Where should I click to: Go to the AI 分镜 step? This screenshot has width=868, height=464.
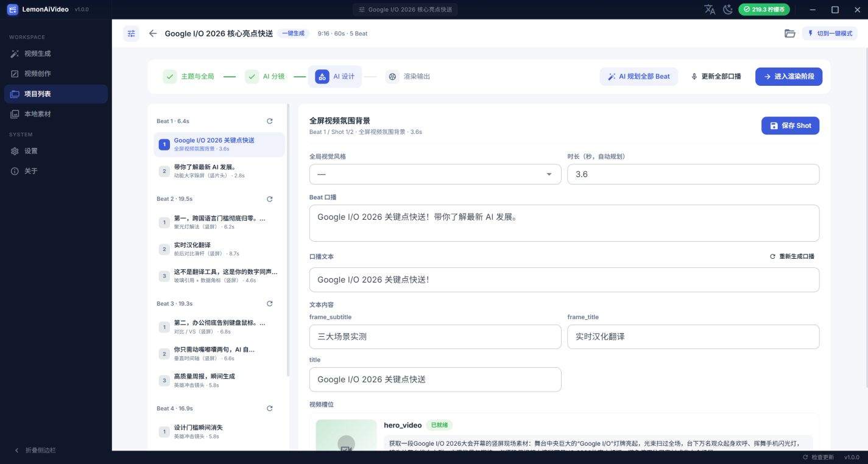click(265, 77)
